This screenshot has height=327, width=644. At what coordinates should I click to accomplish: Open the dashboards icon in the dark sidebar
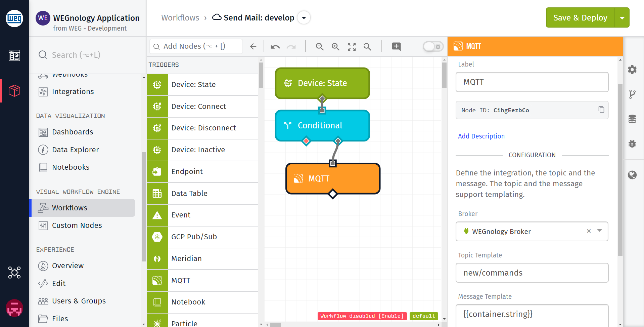[14, 55]
